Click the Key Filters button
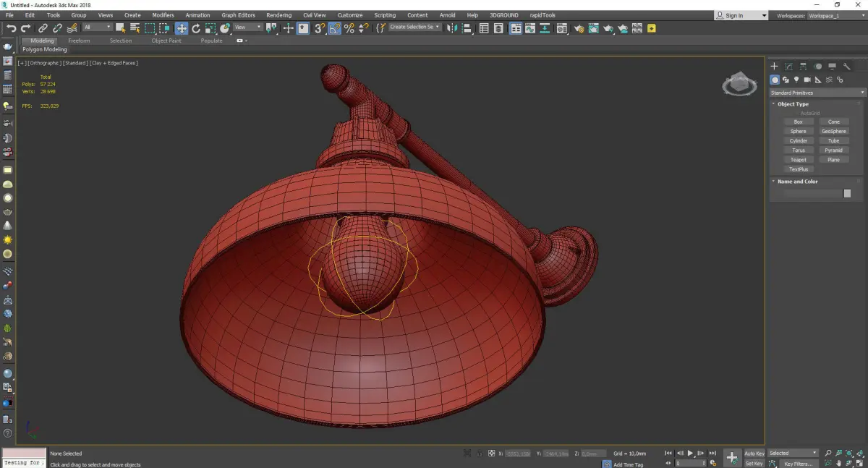Screen dimensions: 868x468 798,464
